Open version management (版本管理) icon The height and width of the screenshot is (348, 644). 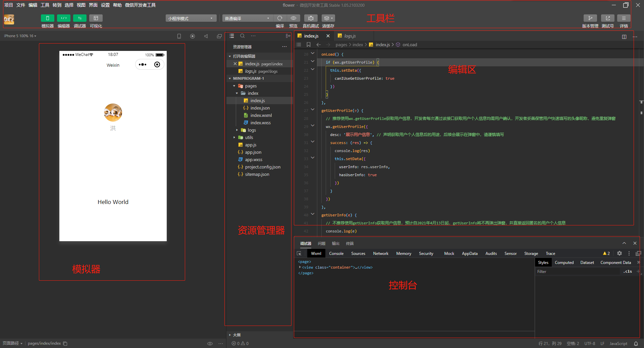coord(590,18)
